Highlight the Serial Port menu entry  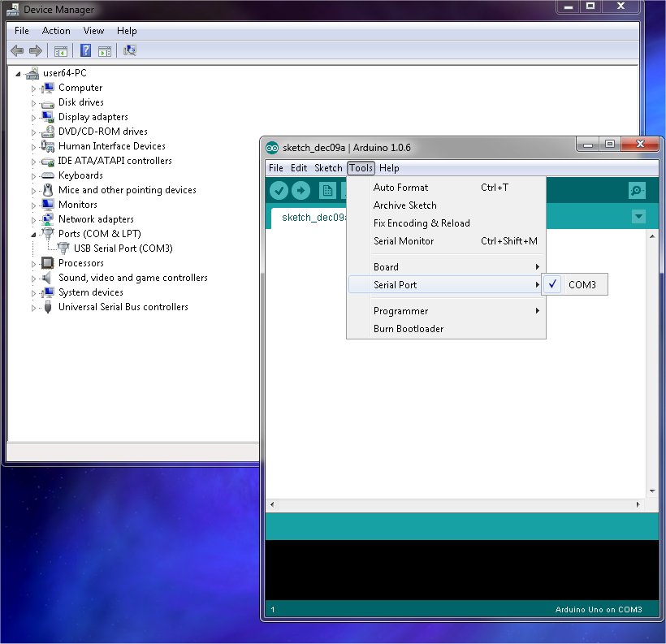click(445, 284)
